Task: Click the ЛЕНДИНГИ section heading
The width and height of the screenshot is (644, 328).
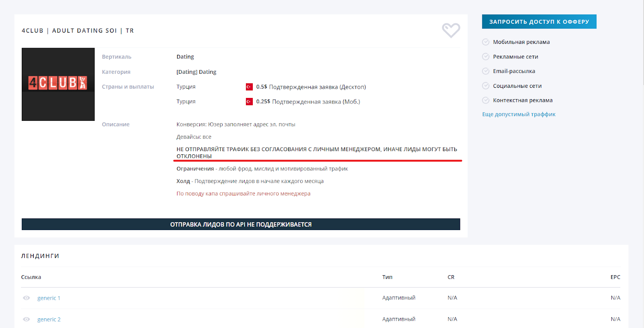Action: pyautogui.click(x=40, y=256)
